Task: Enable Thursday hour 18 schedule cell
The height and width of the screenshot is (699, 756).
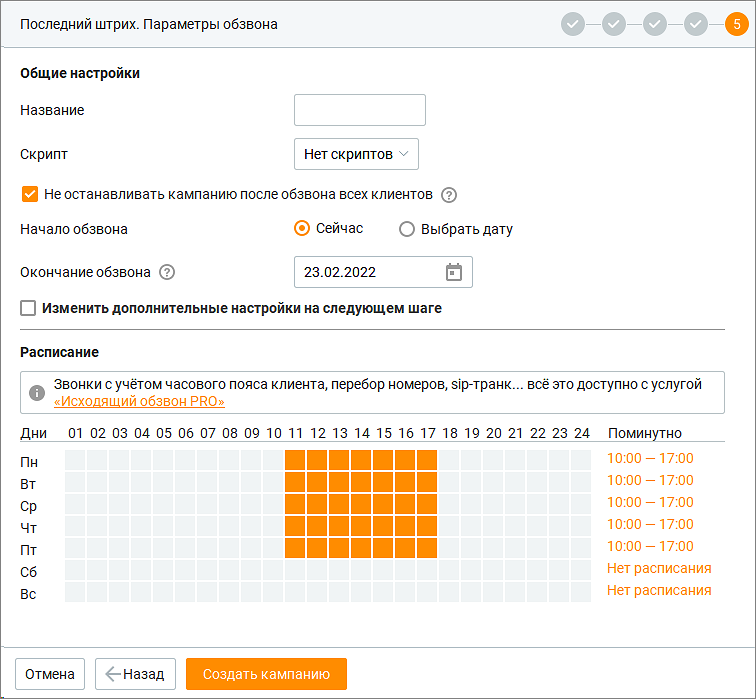Action: (449, 526)
